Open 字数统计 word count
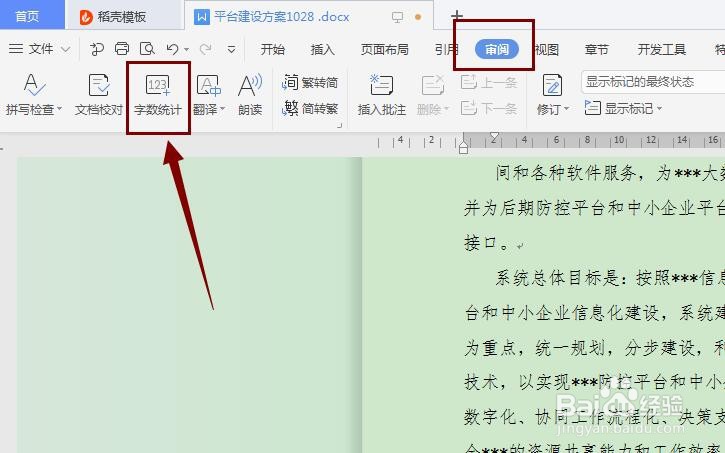The height and width of the screenshot is (453, 725). point(158,96)
